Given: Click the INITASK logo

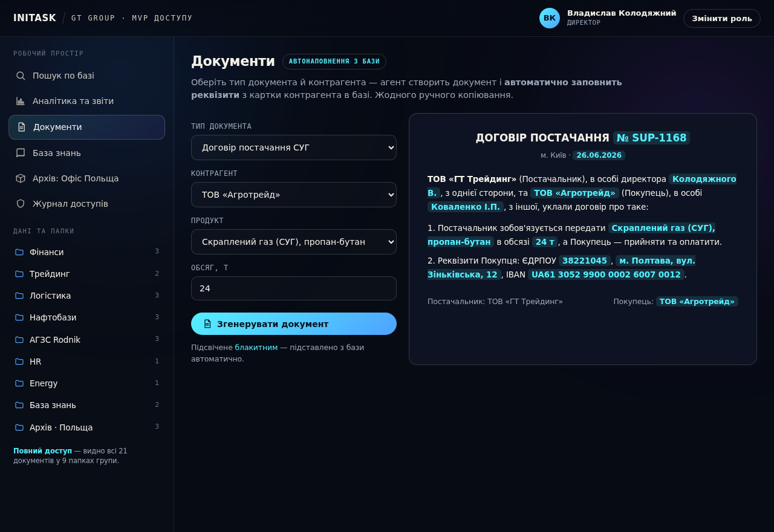Looking at the screenshot, I should tap(34, 18).
